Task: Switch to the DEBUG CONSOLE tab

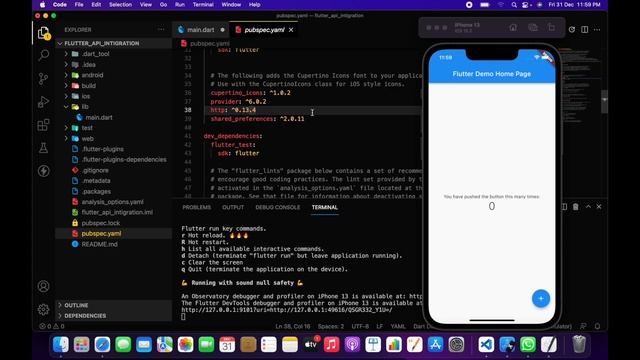Action: click(278, 207)
